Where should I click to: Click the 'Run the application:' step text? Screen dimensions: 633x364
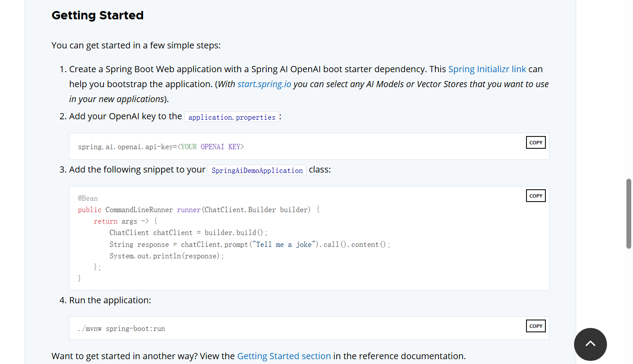[110, 301]
